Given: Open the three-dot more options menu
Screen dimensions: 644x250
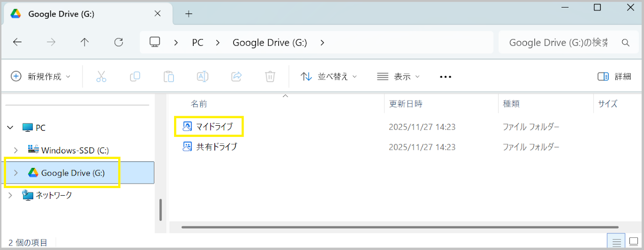Looking at the screenshot, I should (x=445, y=77).
